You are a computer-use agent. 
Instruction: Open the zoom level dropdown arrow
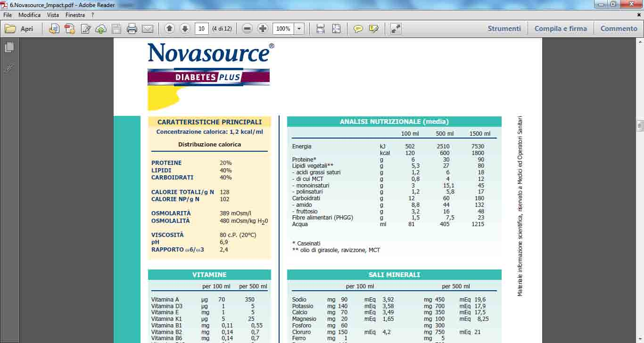click(299, 29)
